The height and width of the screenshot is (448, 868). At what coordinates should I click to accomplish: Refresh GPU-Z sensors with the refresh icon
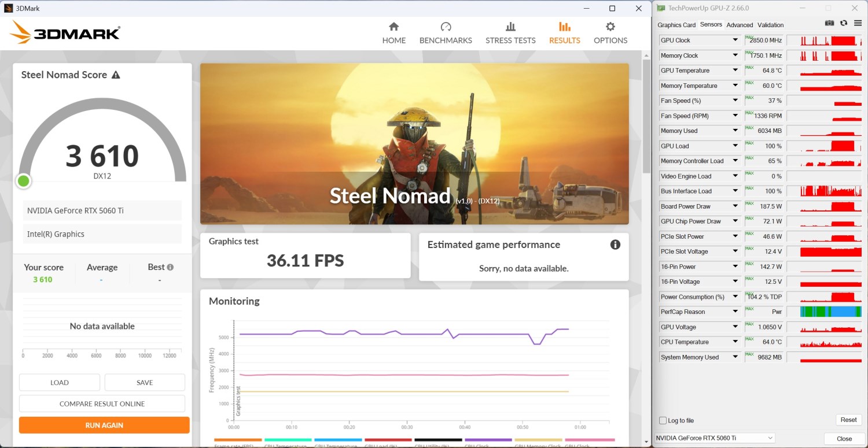coord(844,23)
